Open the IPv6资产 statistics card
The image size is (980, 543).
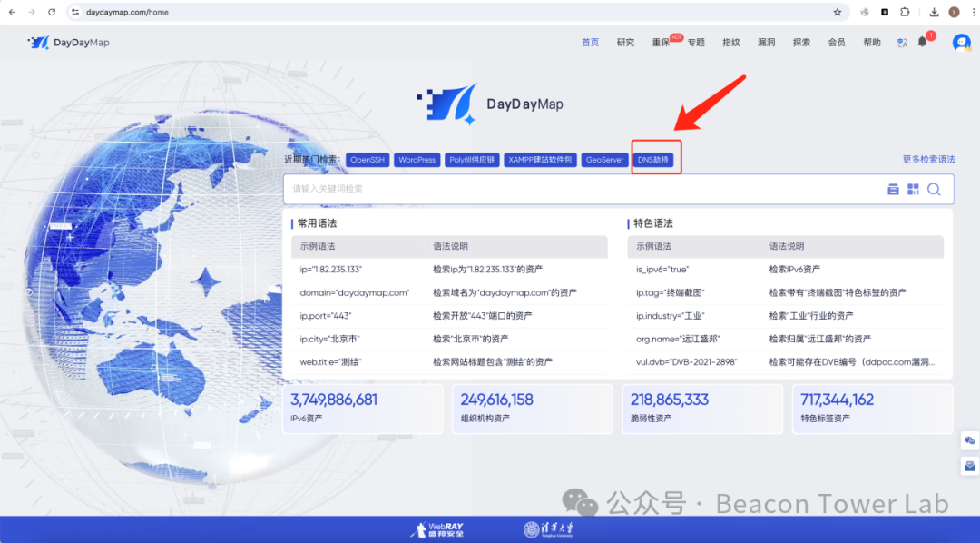point(362,409)
